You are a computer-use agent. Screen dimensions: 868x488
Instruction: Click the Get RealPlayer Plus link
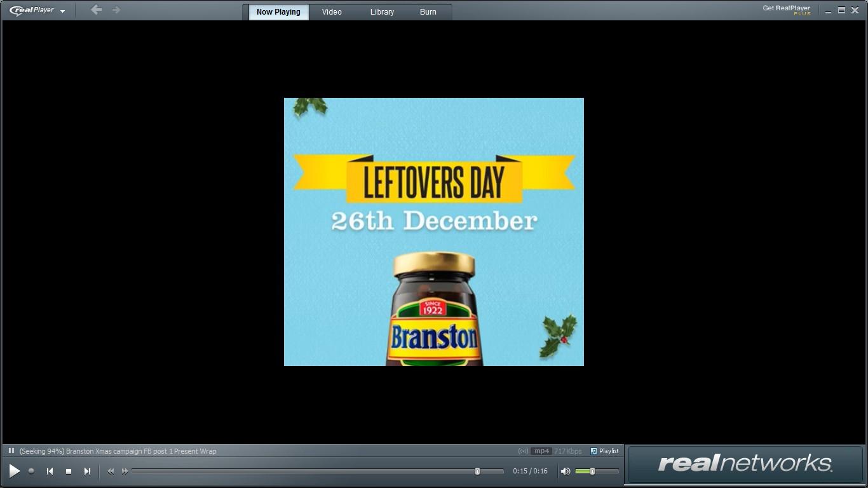pos(787,10)
